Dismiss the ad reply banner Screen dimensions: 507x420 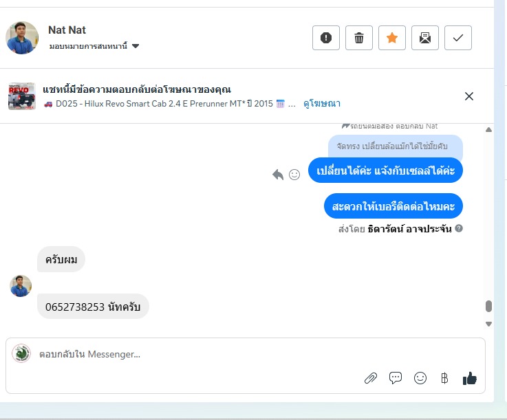[x=469, y=96]
